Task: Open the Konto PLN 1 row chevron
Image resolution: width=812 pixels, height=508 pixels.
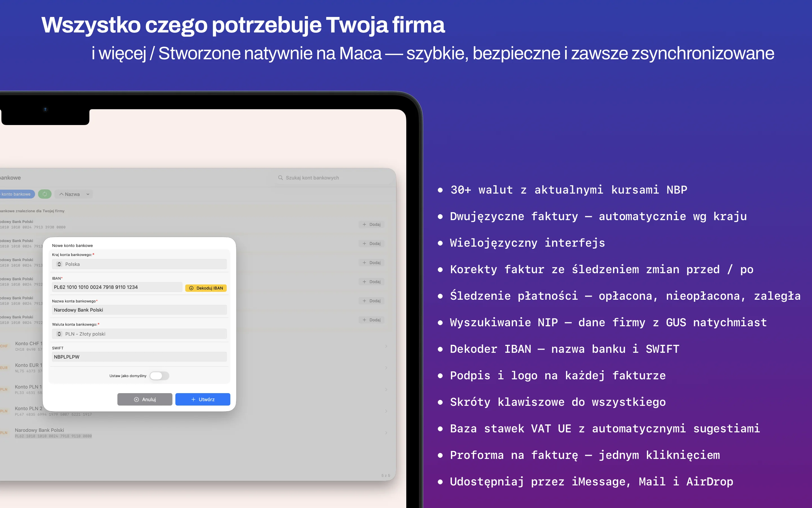Action: [386, 389]
